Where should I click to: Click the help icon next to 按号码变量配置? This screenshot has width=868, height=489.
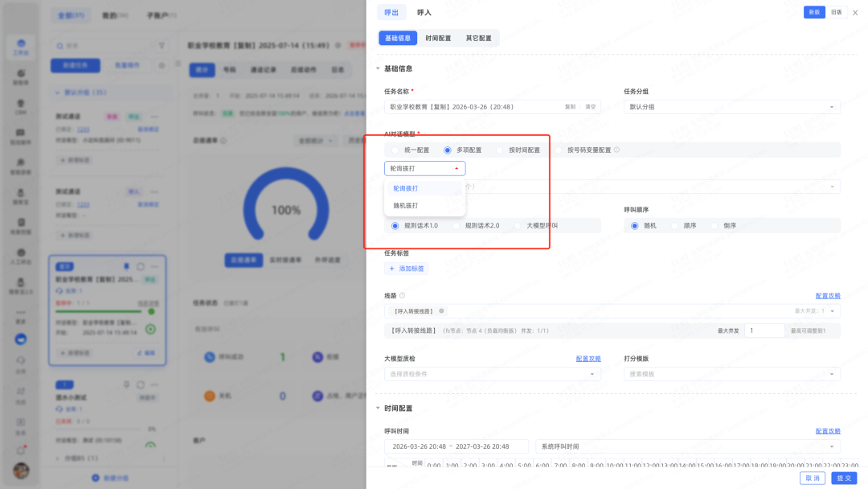(616, 150)
